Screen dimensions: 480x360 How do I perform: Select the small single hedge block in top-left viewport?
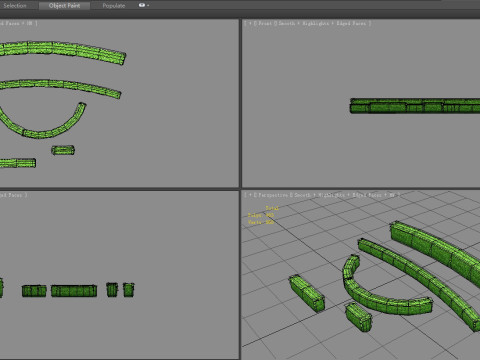[x=63, y=150]
